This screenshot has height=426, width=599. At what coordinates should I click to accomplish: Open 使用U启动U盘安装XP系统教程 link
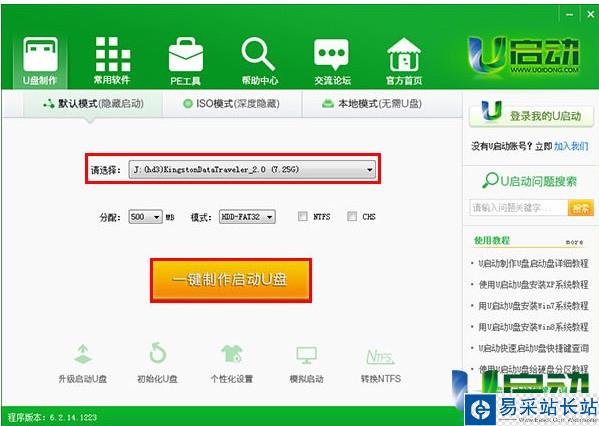click(533, 285)
